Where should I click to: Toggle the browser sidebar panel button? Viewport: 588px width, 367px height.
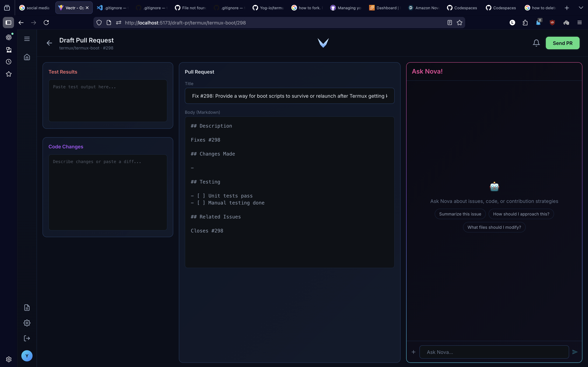pos(8,23)
